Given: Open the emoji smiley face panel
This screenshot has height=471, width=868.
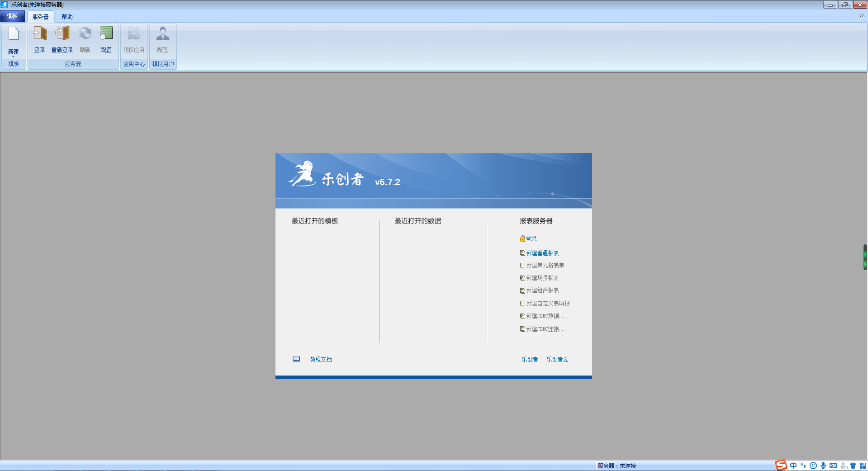Looking at the screenshot, I should (813, 466).
